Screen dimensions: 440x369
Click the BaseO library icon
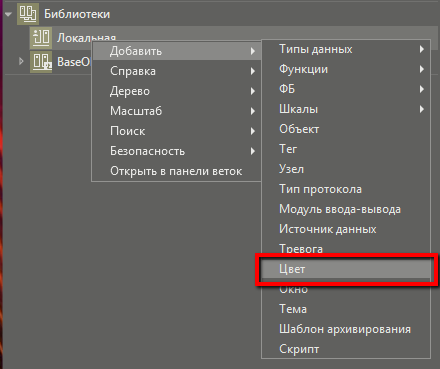tap(41, 62)
